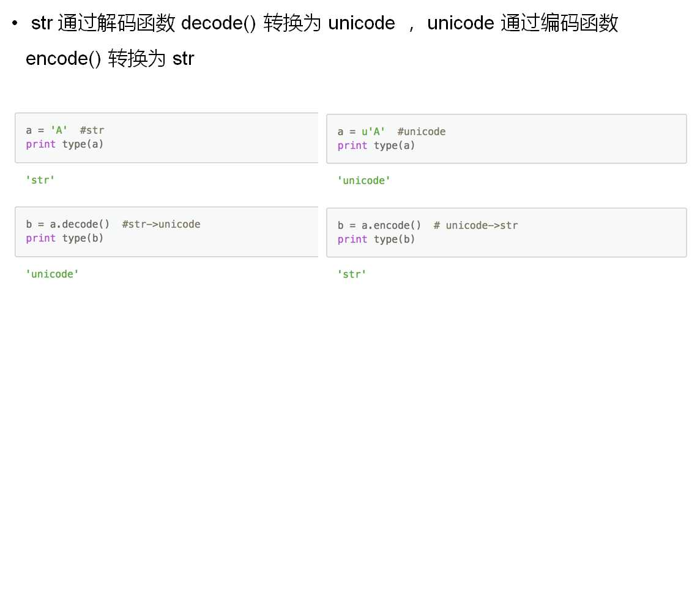
Task: Select the 'str' output below the encode cell
Action: pos(352,274)
